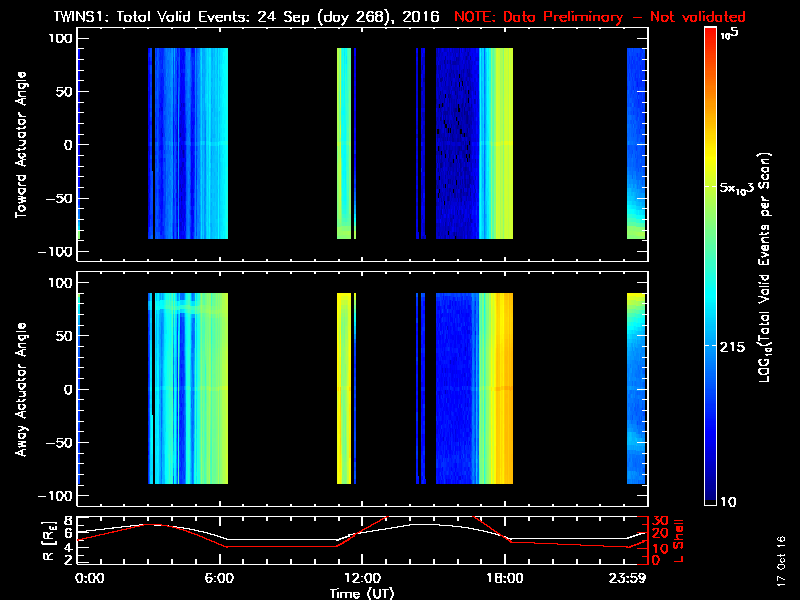Select the Toward Actuator Angle axis label
800x600 pixels.
coord(18,145)
